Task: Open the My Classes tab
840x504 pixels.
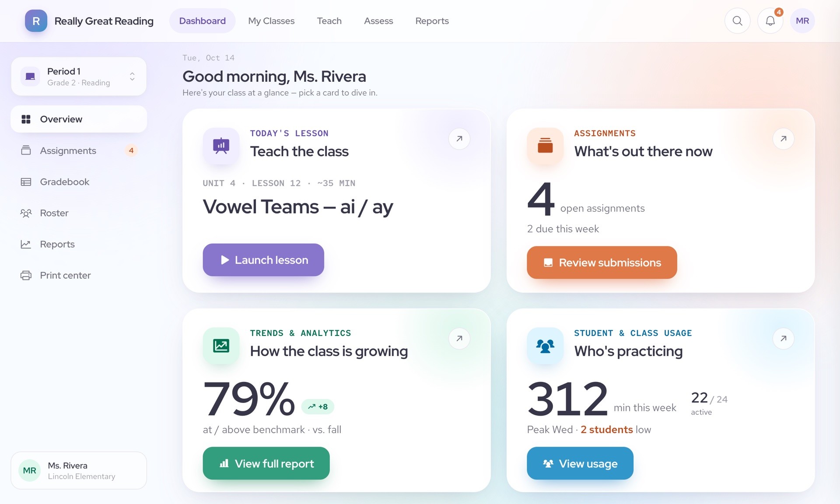Action: tap(271, 21)
